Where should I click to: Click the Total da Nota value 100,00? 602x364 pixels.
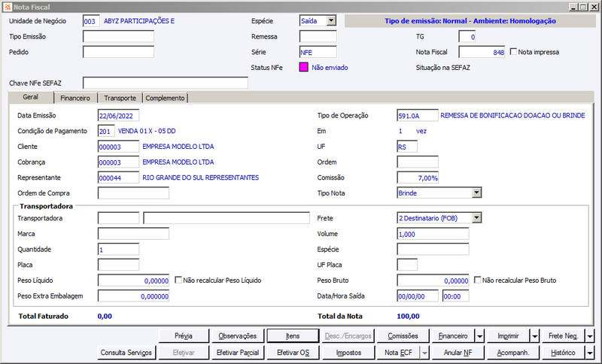(408, 316)
